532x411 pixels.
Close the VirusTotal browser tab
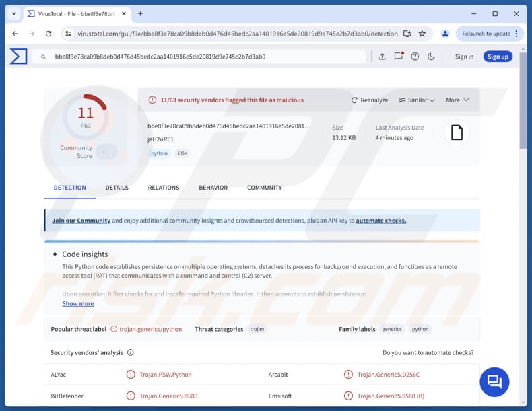click(x=124, y=14)
